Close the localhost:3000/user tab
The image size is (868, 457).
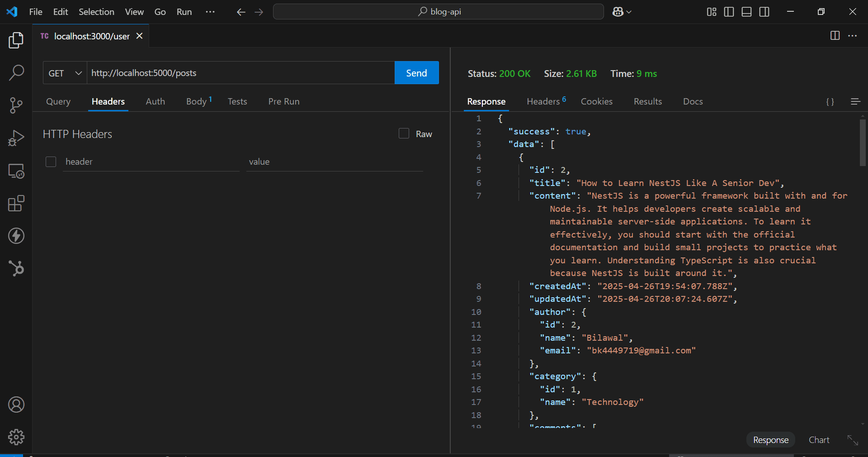(x=140, y=36)
